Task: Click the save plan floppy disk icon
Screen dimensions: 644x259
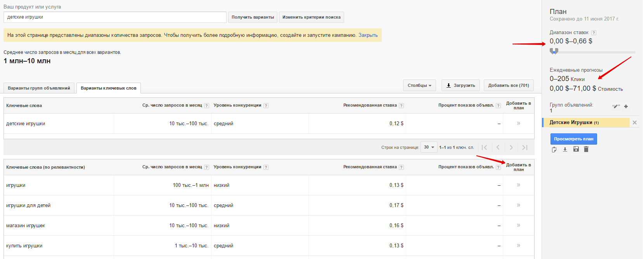Action: pyautogui.click(x=576, y=149)
